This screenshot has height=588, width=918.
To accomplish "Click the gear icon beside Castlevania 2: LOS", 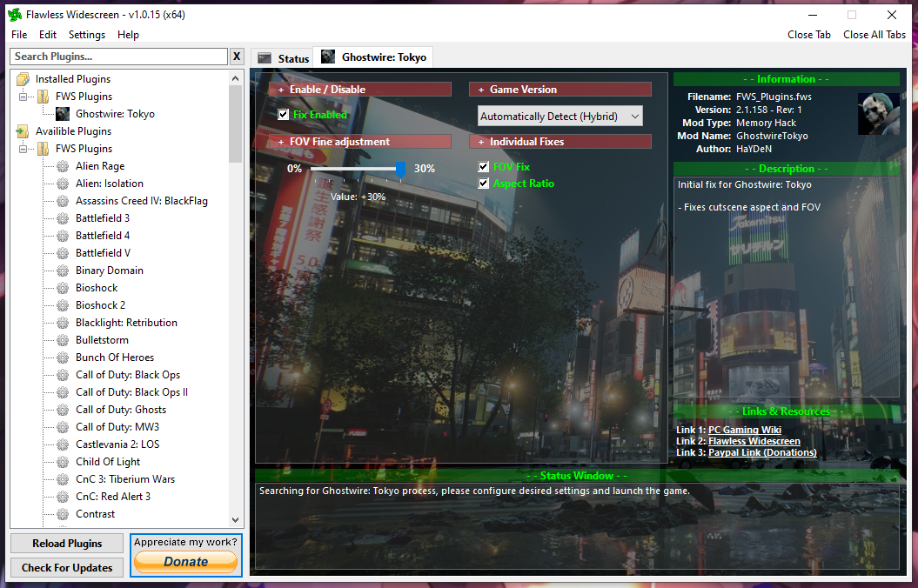I will pos(63,444).
